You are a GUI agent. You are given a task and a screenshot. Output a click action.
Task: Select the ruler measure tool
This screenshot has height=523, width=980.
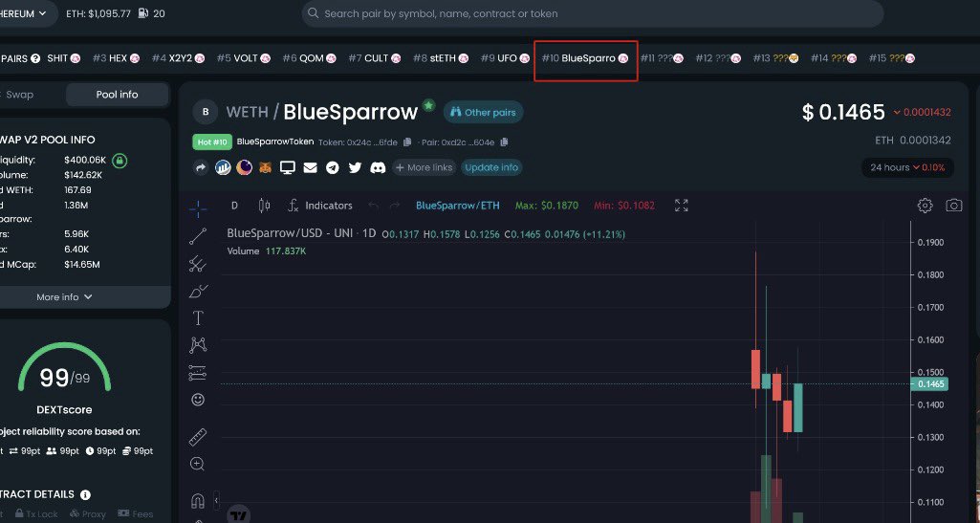click(x=198, y=437)
